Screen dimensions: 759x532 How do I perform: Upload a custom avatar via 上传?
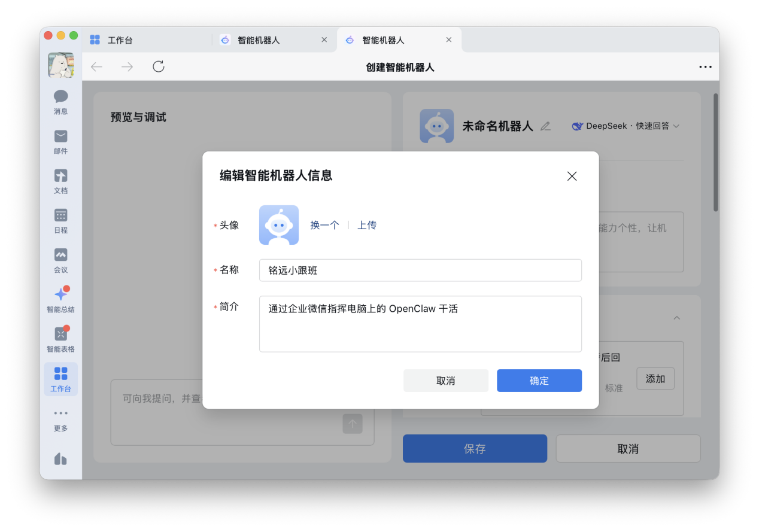(367, 225)
